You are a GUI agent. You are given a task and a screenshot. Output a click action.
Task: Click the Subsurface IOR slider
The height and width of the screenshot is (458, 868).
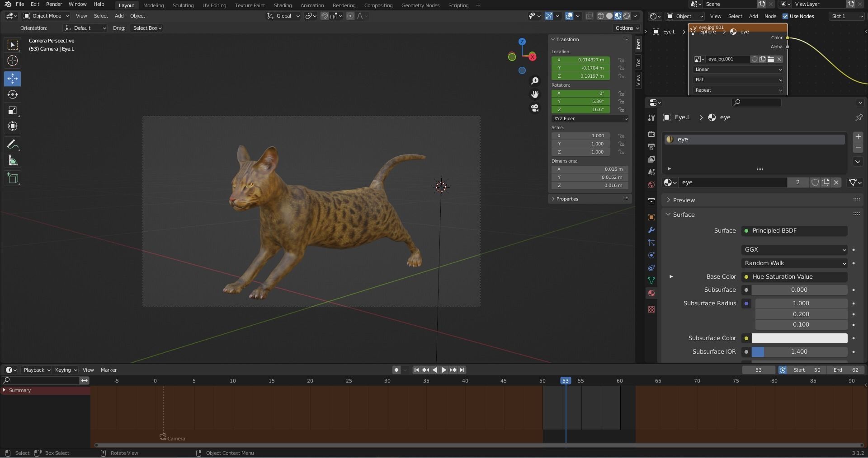point(799,352)
